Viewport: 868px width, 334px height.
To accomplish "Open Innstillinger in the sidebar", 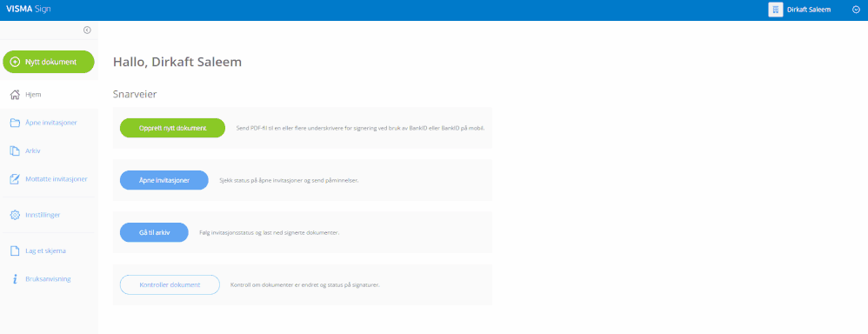I will point(50,215).
